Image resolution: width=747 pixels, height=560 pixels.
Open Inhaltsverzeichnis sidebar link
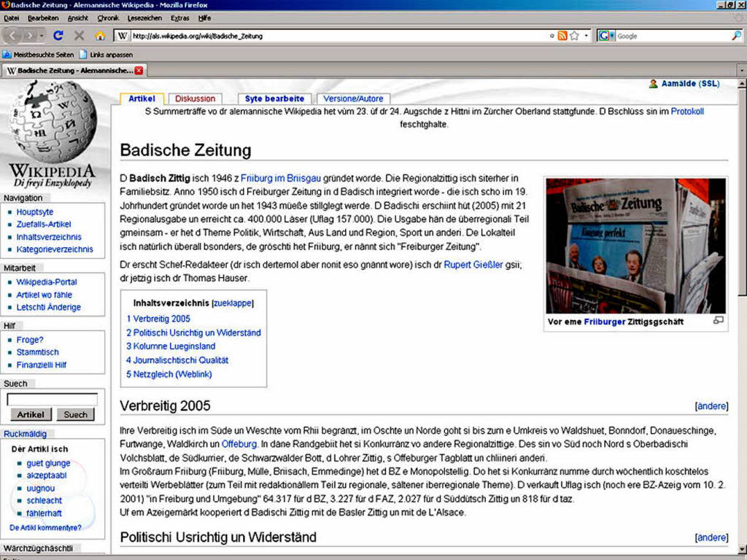point(49,237)
